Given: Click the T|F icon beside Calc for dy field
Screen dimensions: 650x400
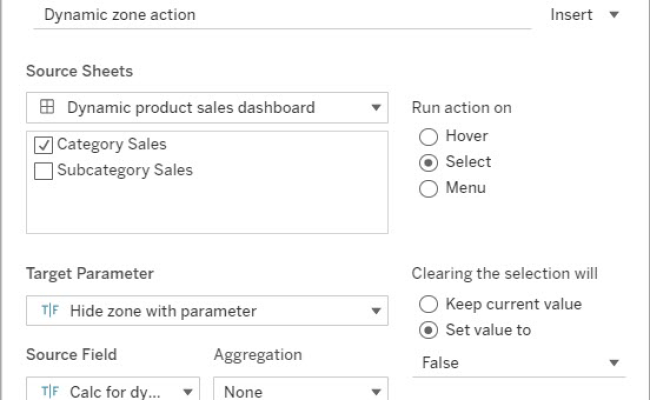Looking at the screenshot, I should (x=48, y=392).
